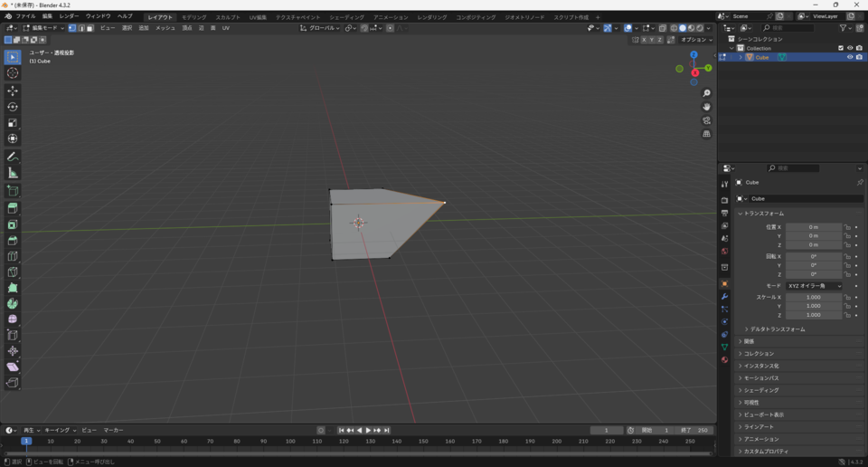Open the Modifiers wrench properties tab
This screenshot has height=467, width=868.
click(x=724, y=296)
